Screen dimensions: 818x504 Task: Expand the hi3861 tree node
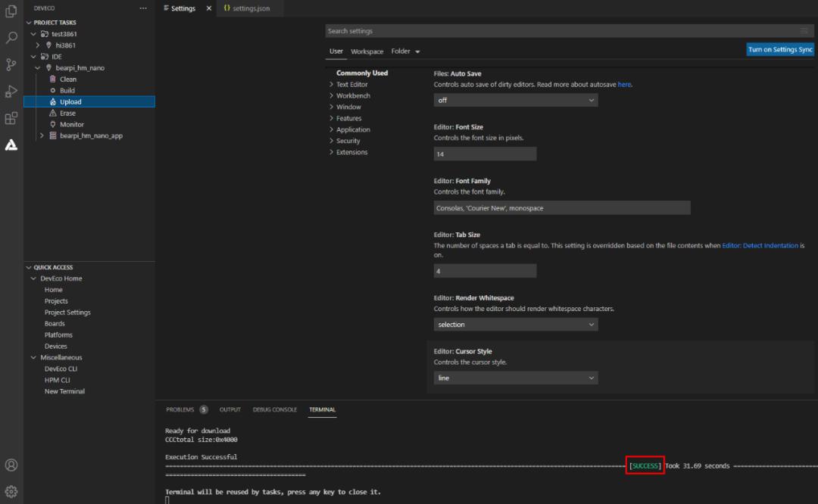38,45
